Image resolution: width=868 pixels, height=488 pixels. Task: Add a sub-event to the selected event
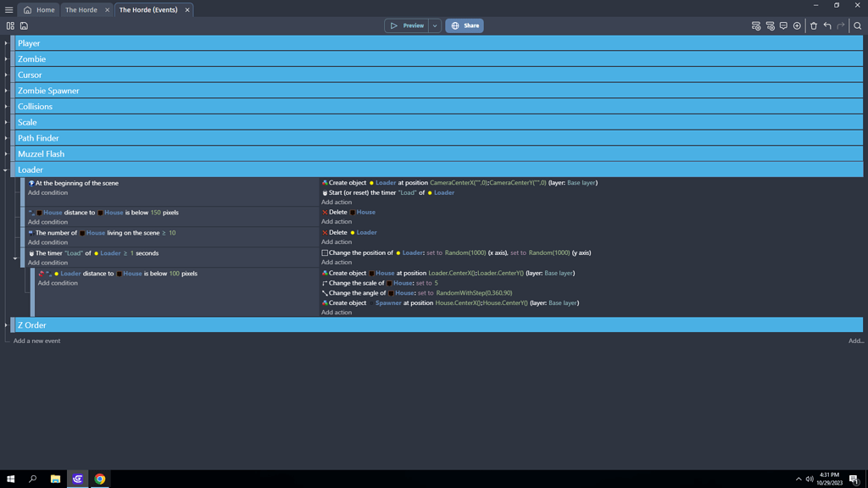[770, 25]
